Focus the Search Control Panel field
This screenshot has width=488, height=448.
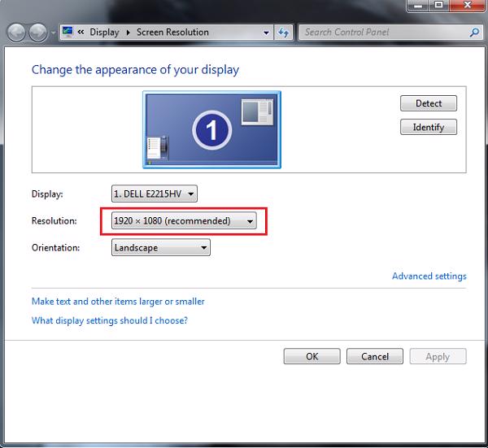click(x=382, y=33)
